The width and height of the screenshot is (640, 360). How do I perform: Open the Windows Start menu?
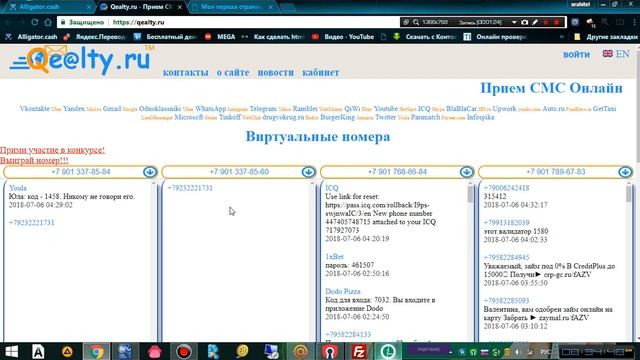tap(11, 351)
